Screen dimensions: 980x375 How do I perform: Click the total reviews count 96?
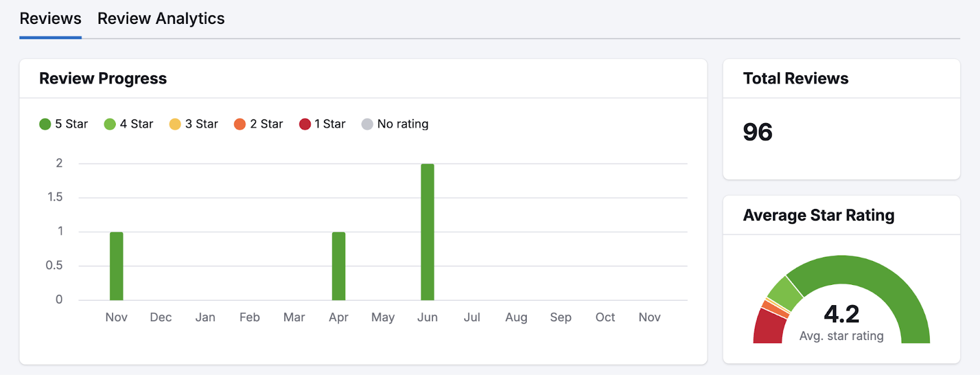click(x=758, y=132)
